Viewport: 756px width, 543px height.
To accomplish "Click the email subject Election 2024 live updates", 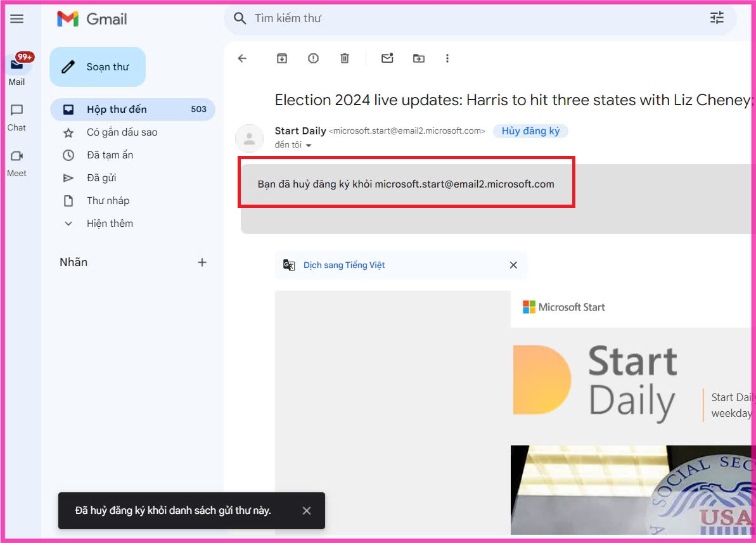I will pos(513,100).
